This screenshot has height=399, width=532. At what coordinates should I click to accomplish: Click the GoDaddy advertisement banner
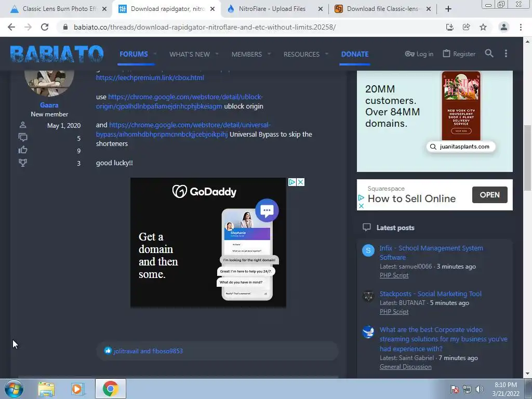pyautogui.click(x=208, y=242)
